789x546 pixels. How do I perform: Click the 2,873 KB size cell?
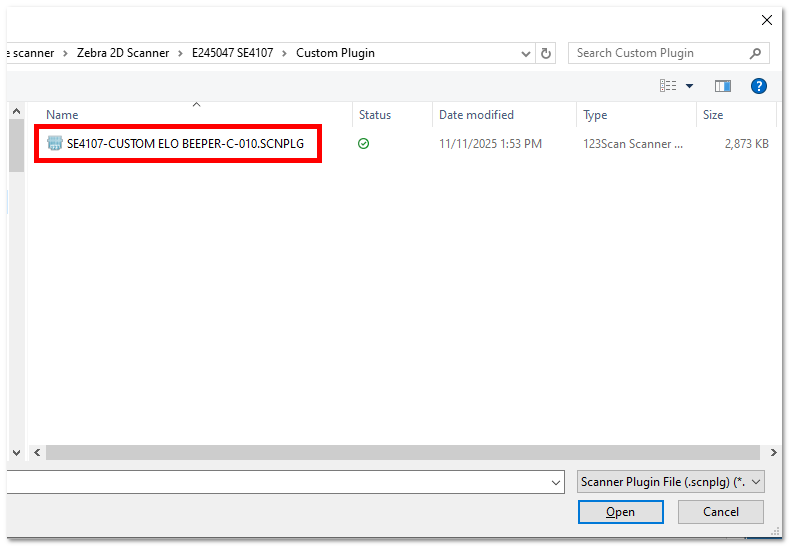click(746, 144)
